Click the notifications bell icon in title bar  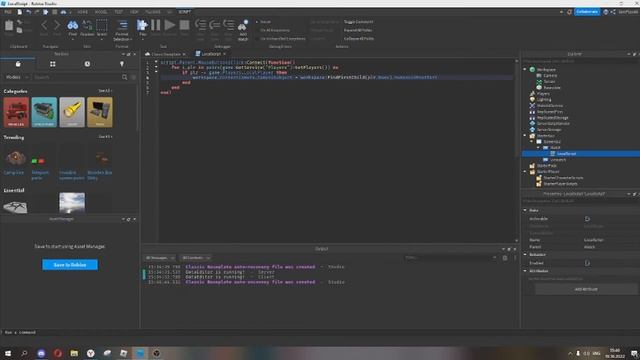point(569,12)
